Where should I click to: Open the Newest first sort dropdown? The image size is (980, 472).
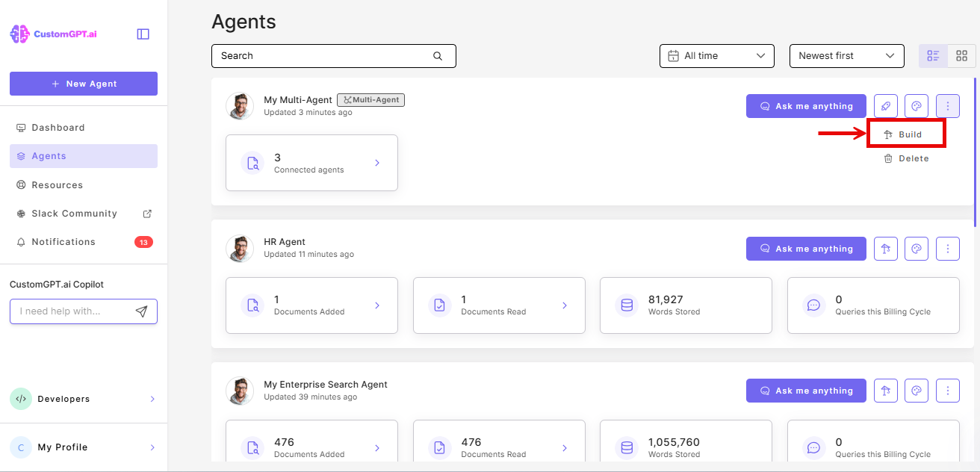846,55
